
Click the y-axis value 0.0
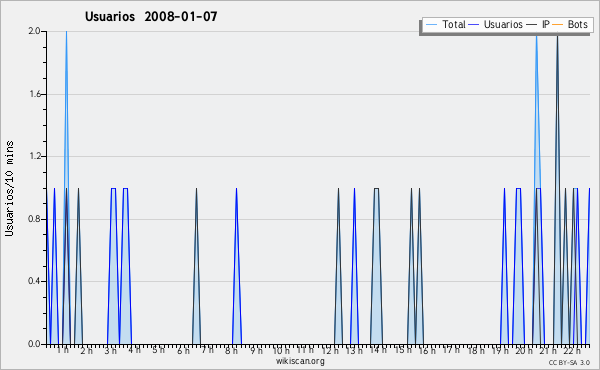(34, 344)
